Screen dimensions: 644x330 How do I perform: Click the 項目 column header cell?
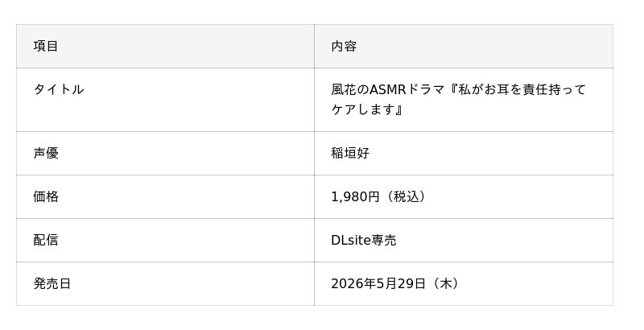click(46, 46)
